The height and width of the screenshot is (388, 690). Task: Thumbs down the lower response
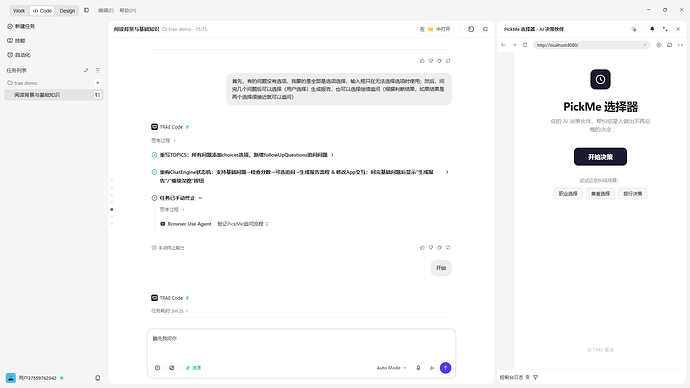431,248
